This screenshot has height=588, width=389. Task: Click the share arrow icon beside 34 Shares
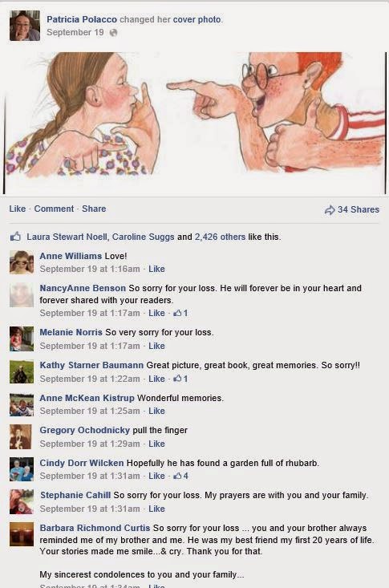coord(330,210)
